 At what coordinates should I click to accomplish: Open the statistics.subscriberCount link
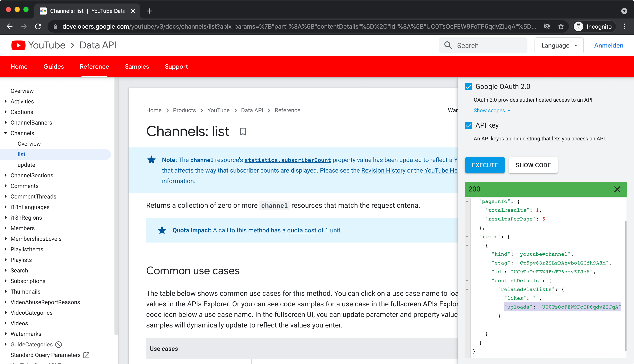[288, 160]
